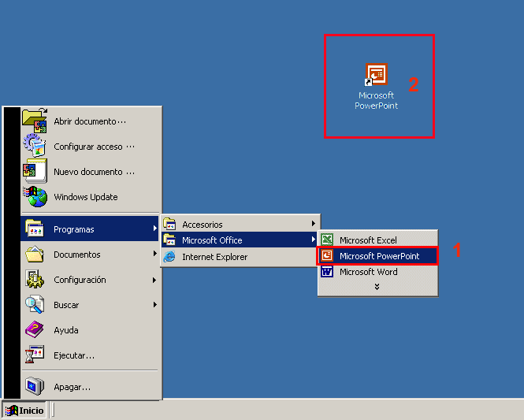Image resolution: width=524 pixels, height=420 pixels.
Task: Open Windows Update from Start menu
Action: [91, 197]
